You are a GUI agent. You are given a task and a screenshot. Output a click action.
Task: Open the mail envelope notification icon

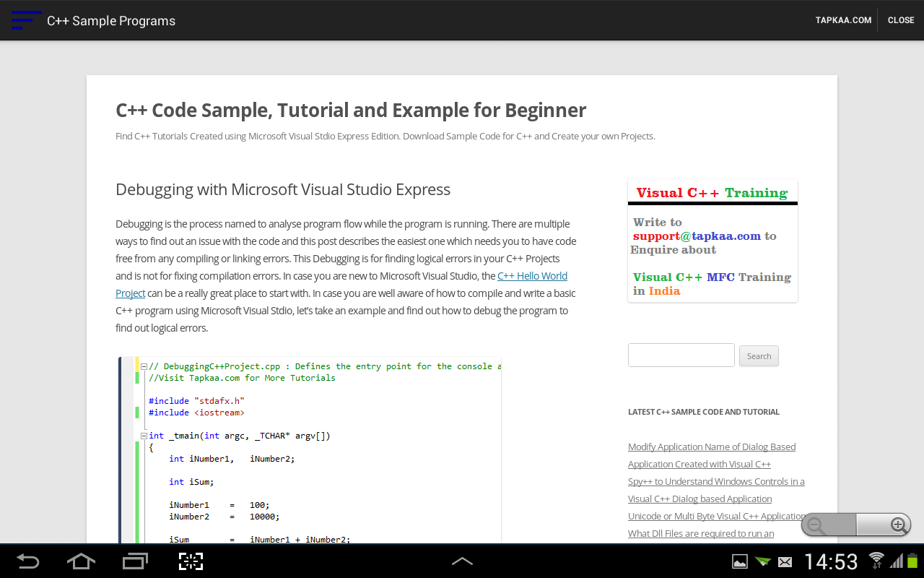(785, 561)
